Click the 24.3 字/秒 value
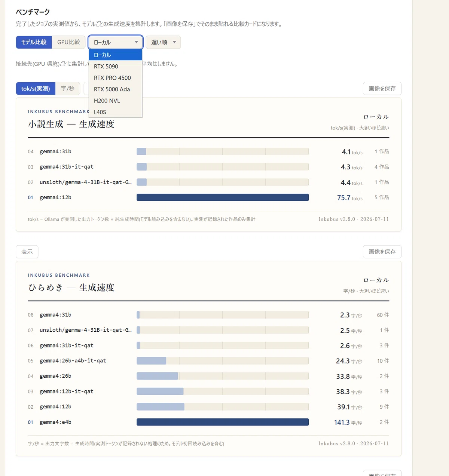Image resolution: width=449 pixels, height=476 pixels. click(349, 361)
